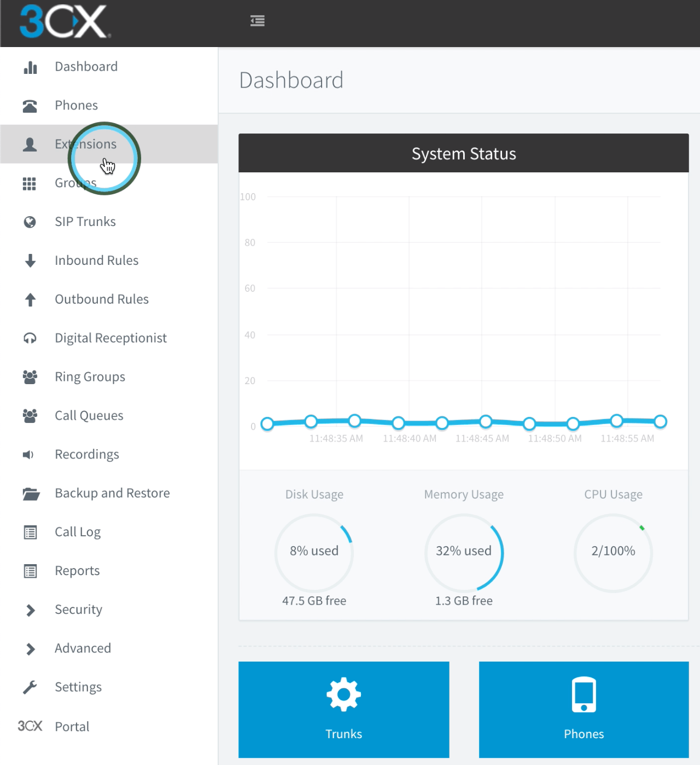Click the Backup and Restore folder icon

pyautogui.click(x=31, y=494)
